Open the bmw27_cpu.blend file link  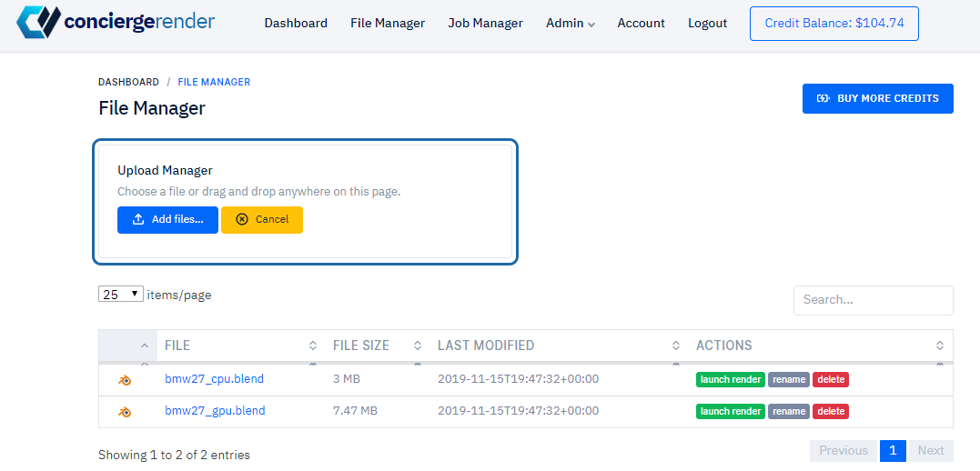coord(215,378)
